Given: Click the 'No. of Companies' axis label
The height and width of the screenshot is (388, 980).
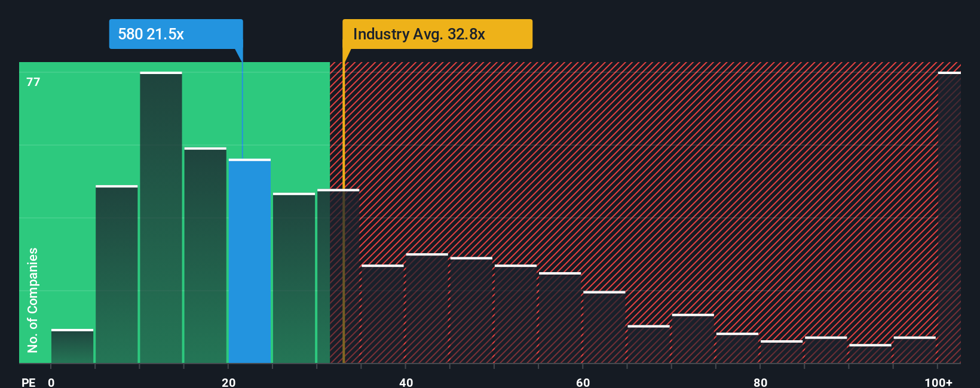Looking at the screenshot, I should 33,300.
